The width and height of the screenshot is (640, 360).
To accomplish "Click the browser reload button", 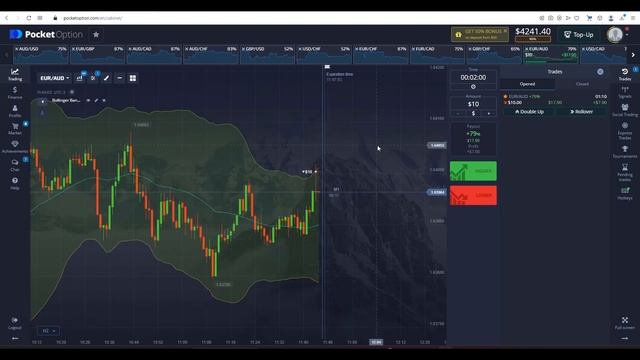I will (29, 18).
